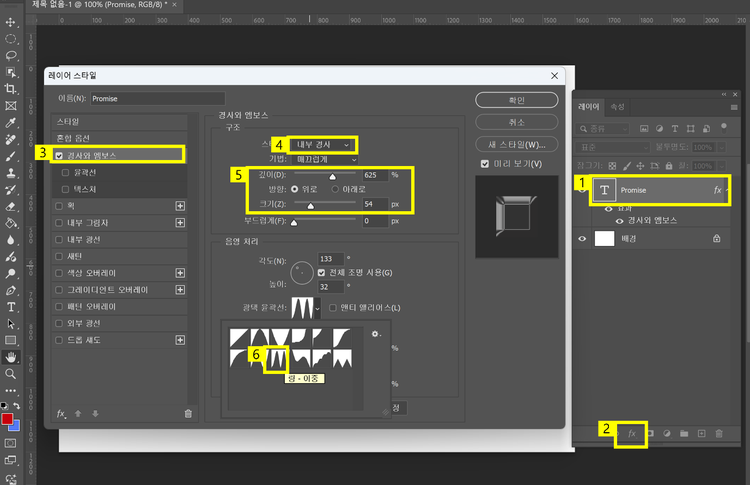Select the Dodge tool
The image size is (750, 485).
tap(11, 274)
